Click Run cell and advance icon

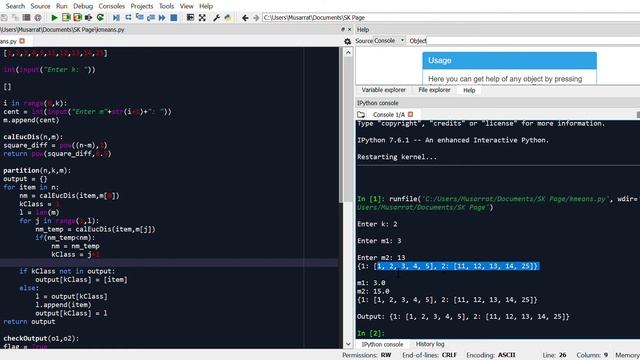(77, 18)
